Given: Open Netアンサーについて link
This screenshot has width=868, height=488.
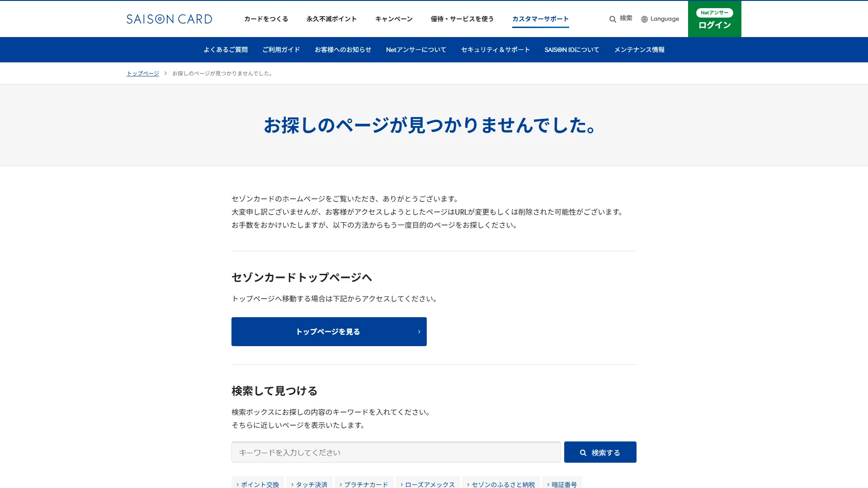Looking at the screenshot, I should (x=416, y=50).
